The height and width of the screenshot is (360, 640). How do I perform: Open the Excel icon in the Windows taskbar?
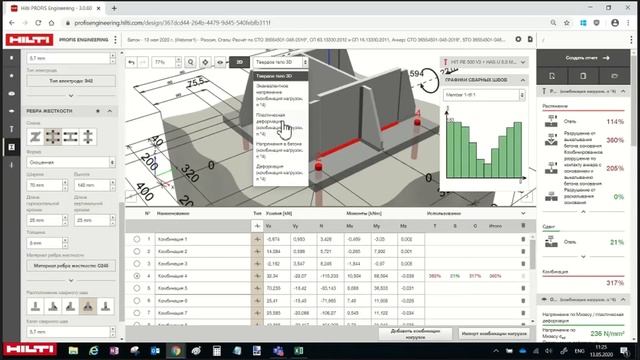(299, 351)
